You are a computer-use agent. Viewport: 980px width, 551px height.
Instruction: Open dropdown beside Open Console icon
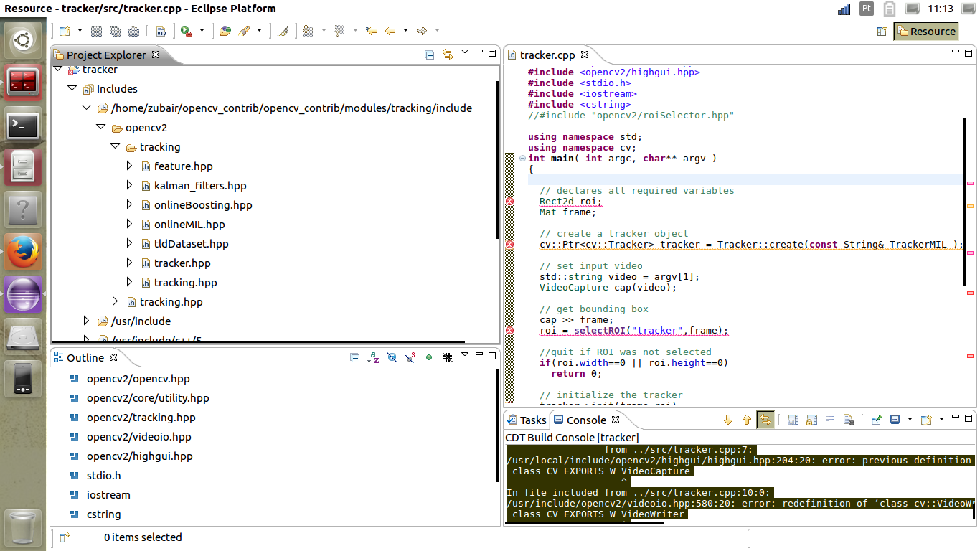[x=941, y=420]
